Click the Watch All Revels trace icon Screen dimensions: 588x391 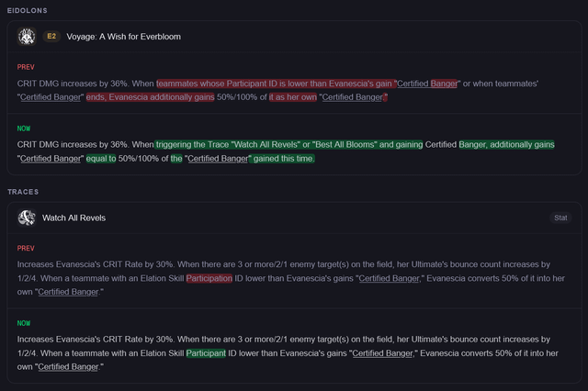27,218
